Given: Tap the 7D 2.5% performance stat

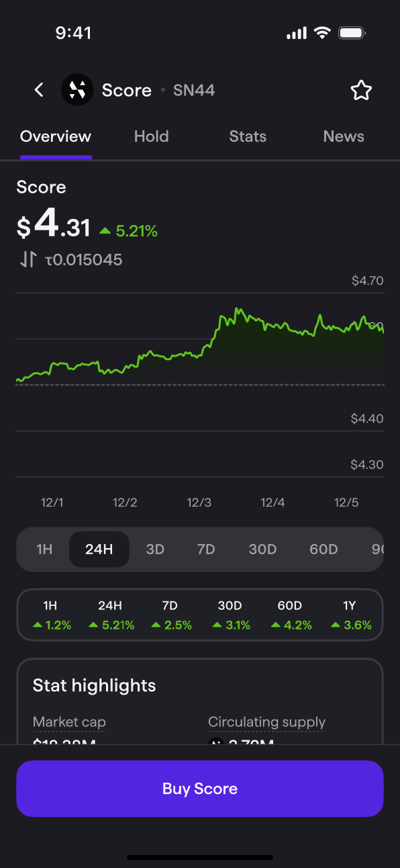Looking at the screenshot, I should point(170,615).
